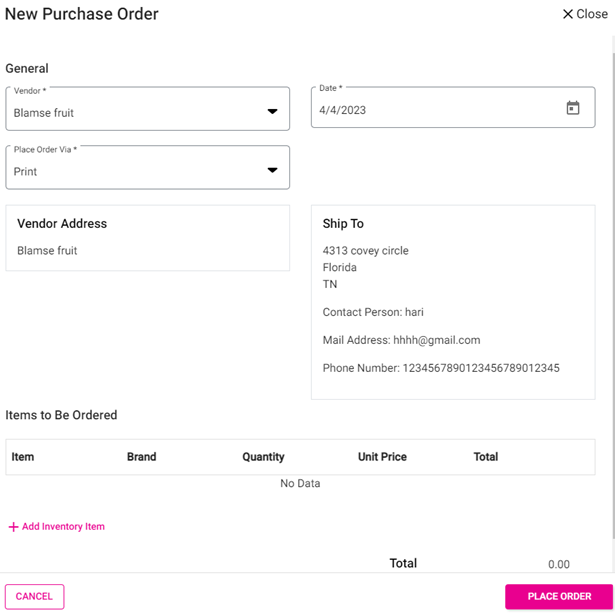Click the X icon to close form
The height and width of the screenshot is (615, 615).
(568, 14)
